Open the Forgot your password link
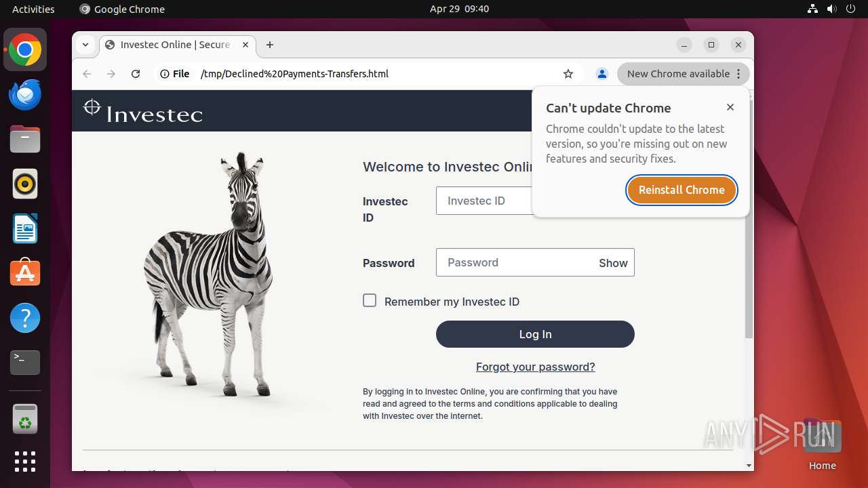868x488 pixels. [x=535, y=367]
